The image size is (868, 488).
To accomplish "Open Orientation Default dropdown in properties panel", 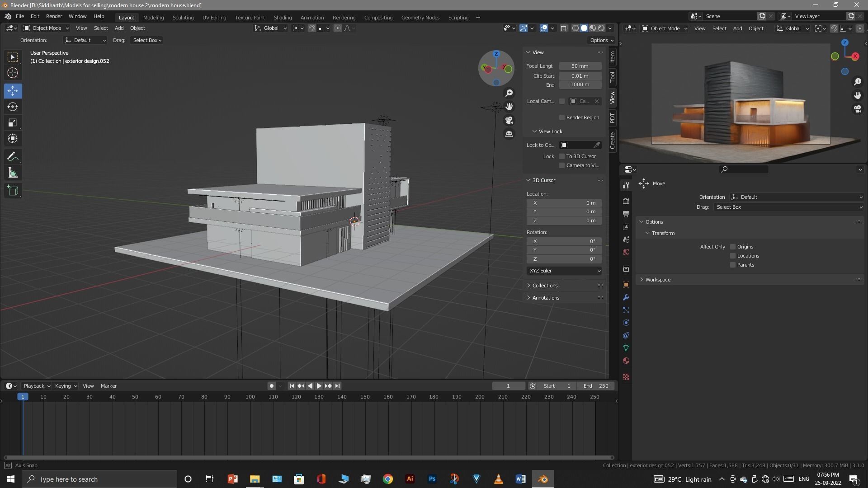I will click(797, 197).
